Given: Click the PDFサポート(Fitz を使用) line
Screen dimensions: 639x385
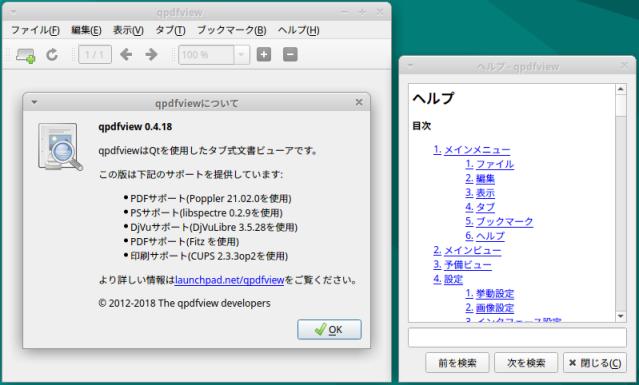Looking at the screenshot, I should click(x=184, y=242).
